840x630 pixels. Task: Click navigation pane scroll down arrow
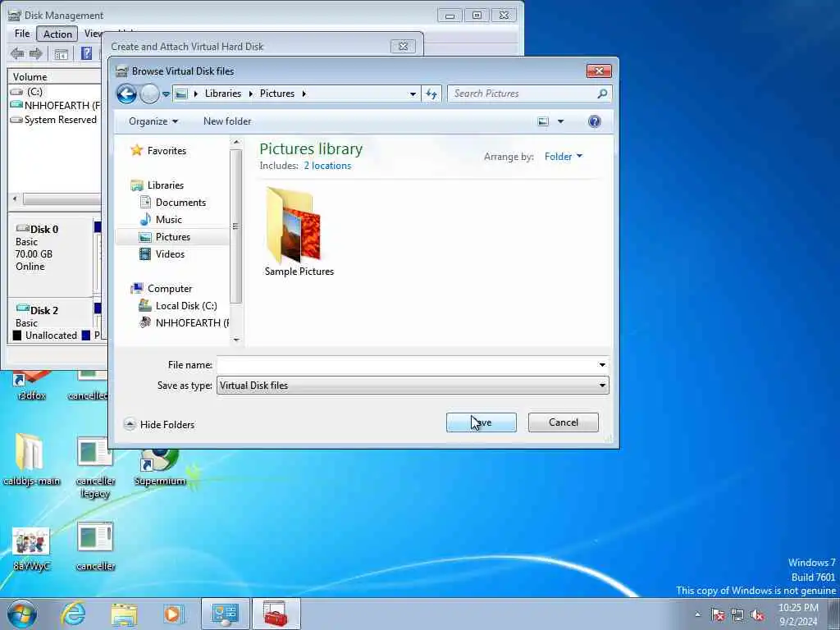235,340
